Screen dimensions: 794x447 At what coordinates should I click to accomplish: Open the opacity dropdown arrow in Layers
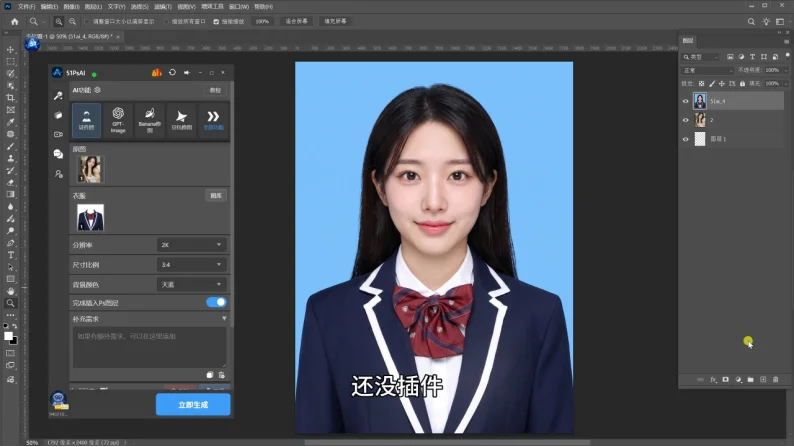pos(786,70)
